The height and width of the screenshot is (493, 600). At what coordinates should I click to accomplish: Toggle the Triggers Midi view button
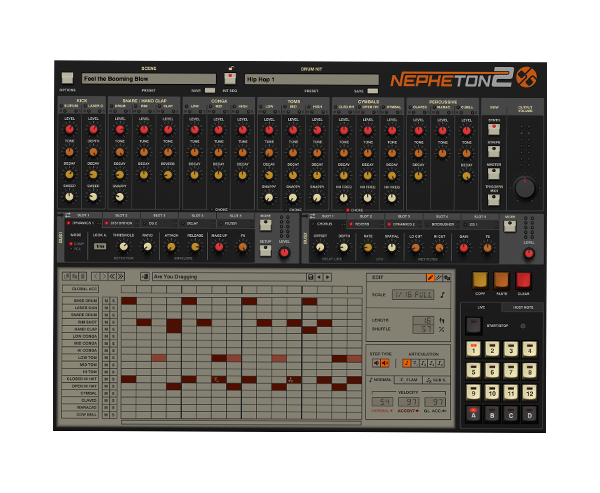pos(494,199)
